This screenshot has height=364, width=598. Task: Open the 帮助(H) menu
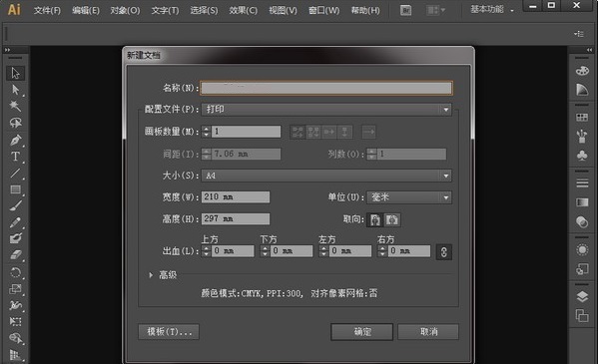click(365, 10)
